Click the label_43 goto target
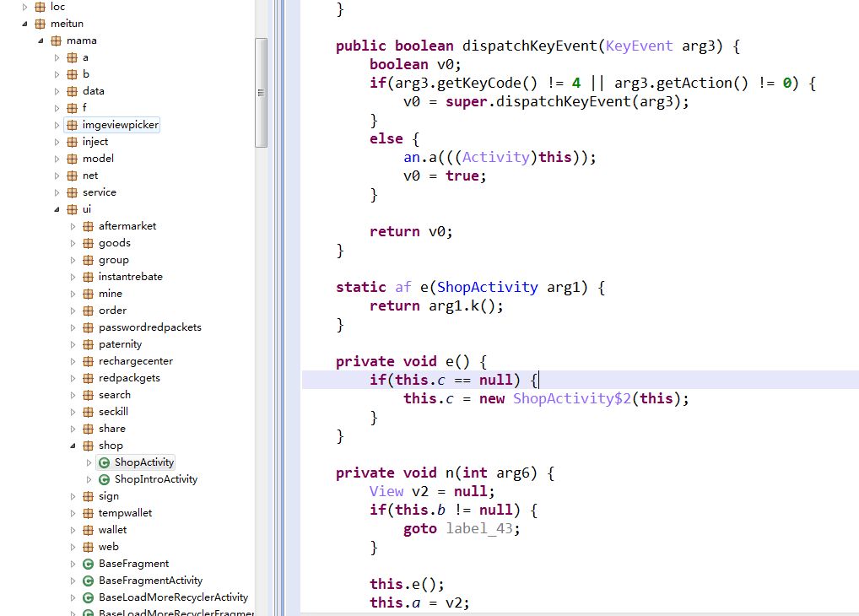This screenshot has width=859, height=616. click(x=479, y=529)
